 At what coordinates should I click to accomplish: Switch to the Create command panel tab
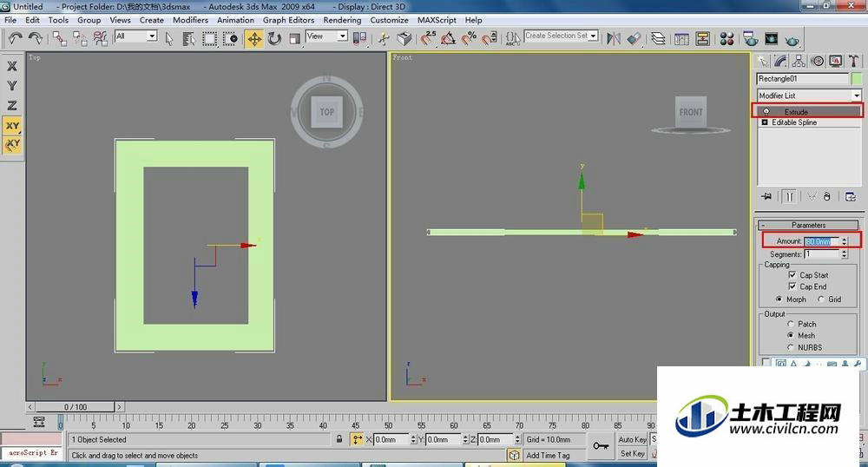click(763, 61)
